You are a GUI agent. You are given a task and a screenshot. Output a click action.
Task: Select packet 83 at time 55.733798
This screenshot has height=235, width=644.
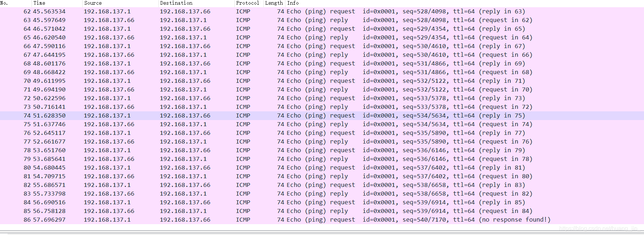pos(322,194)
